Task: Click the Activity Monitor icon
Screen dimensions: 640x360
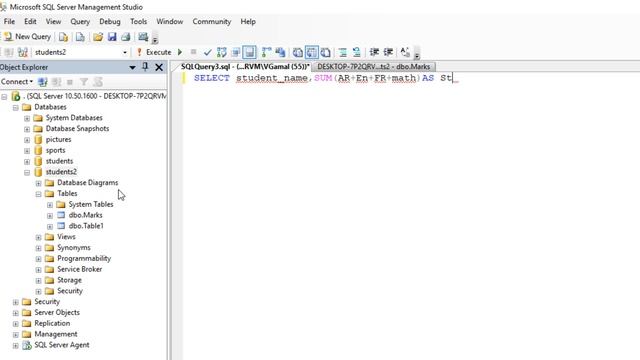Action: 143,37
